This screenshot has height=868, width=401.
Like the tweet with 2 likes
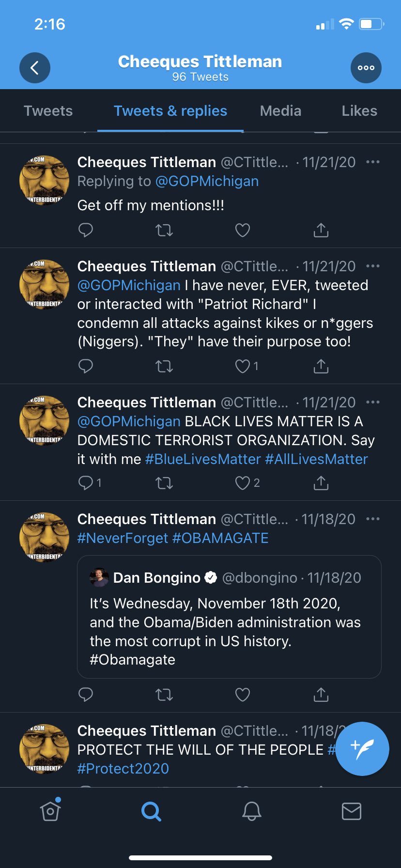243,483
